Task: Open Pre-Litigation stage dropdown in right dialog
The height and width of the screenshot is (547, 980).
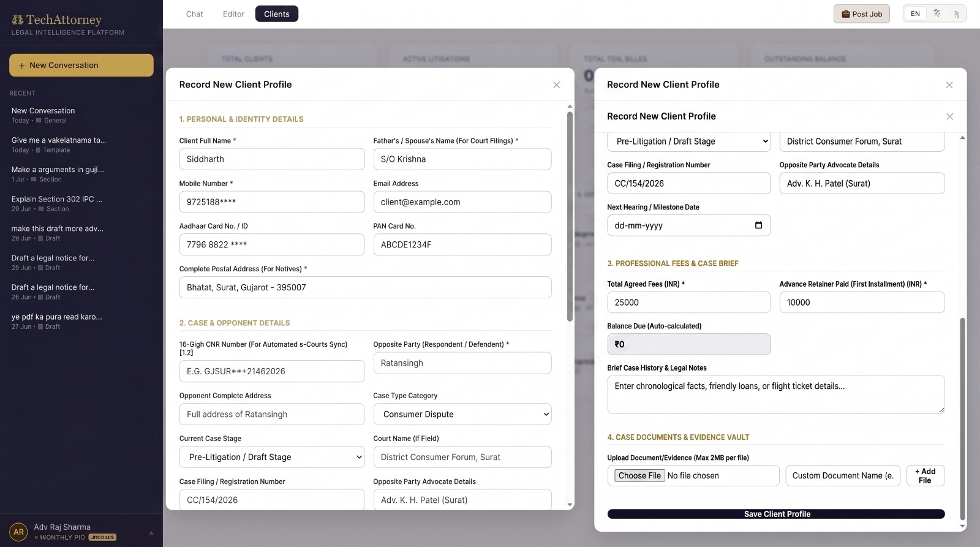Action: (x=689, y=141)
